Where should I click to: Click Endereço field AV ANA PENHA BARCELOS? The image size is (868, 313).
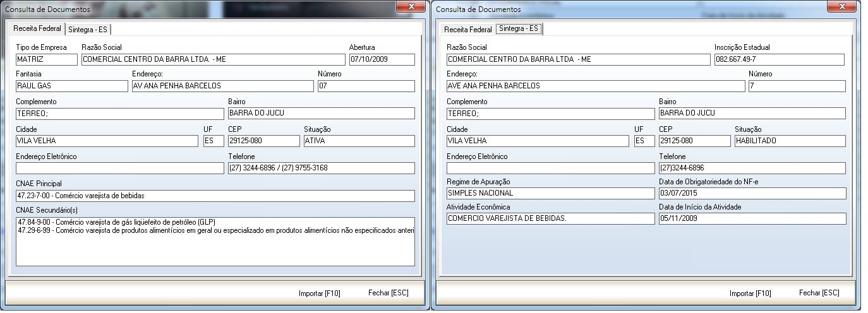(223, 86)
